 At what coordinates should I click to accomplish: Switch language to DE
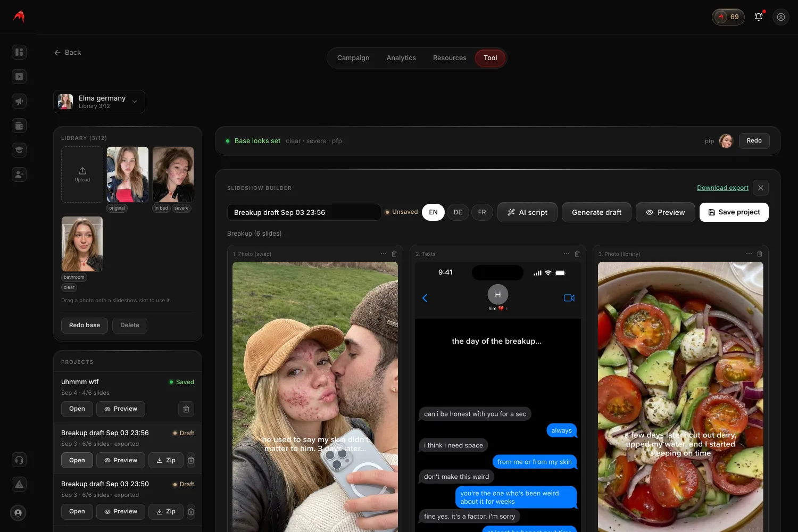coord(458,212)
